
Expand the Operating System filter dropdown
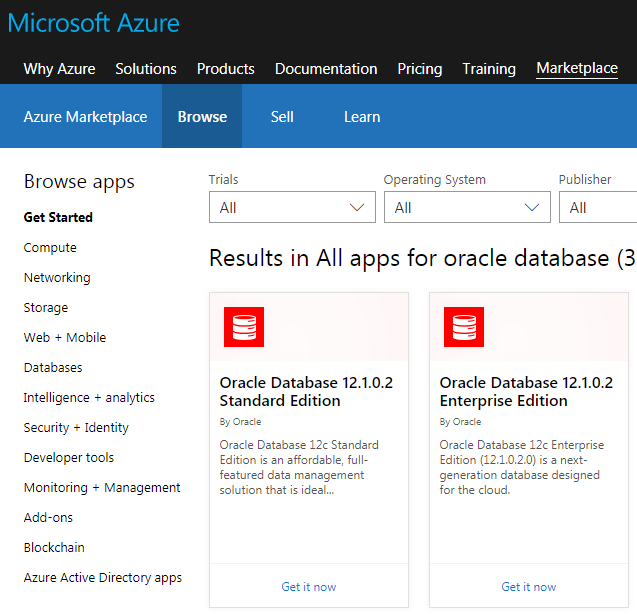coord(467,207)
